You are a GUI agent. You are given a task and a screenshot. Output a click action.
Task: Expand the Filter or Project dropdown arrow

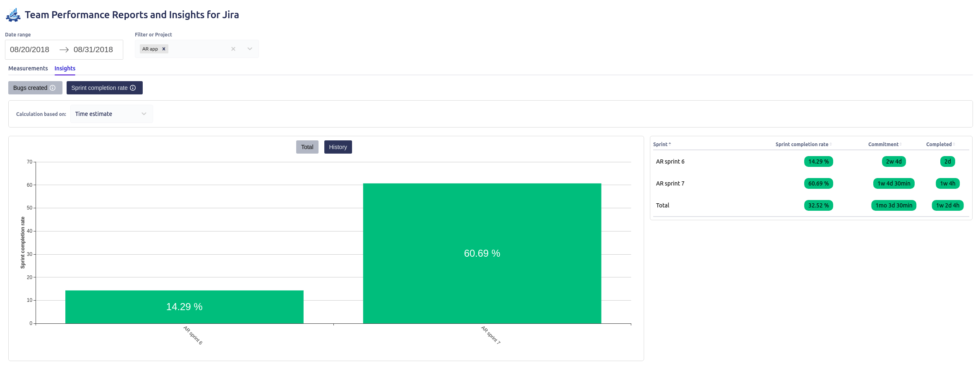250,49
